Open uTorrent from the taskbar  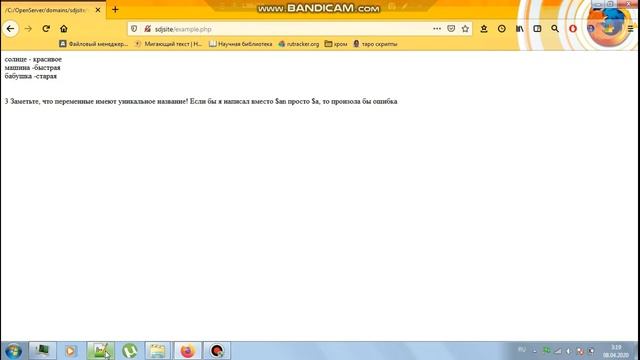point(130,351)
